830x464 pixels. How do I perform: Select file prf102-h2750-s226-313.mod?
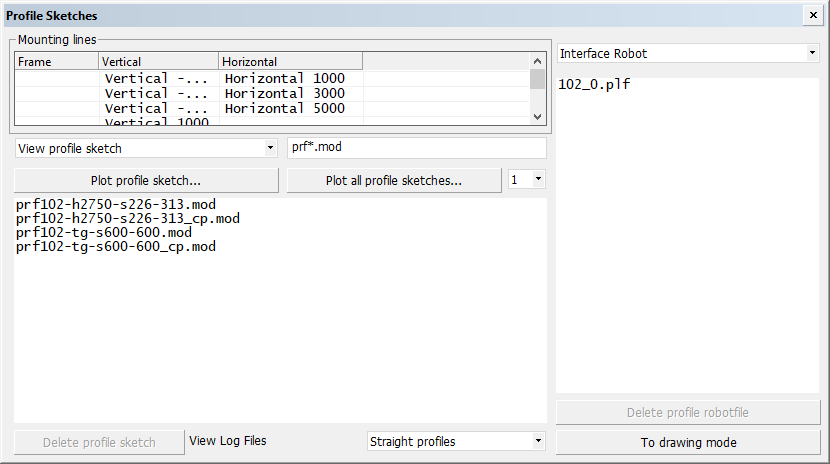tap(115, 205)
